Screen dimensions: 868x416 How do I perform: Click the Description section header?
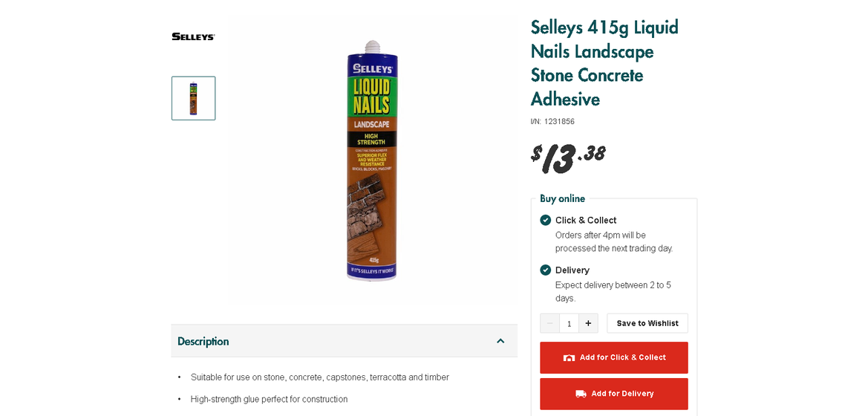203,341
